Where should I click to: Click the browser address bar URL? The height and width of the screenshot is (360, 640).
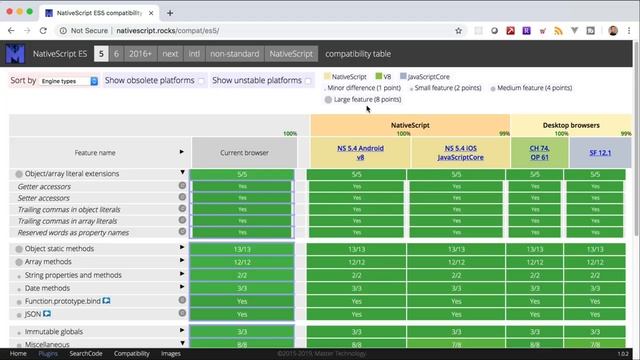167,31
